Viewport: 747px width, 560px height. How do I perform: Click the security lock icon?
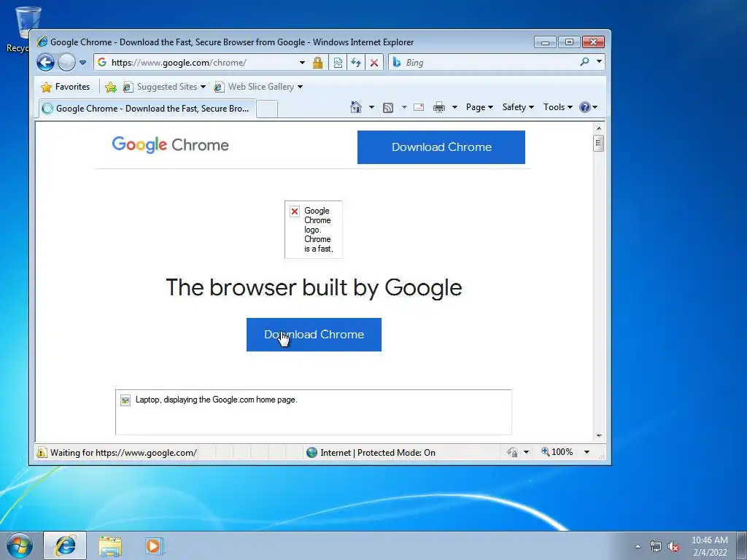click(x=318, y=63)
